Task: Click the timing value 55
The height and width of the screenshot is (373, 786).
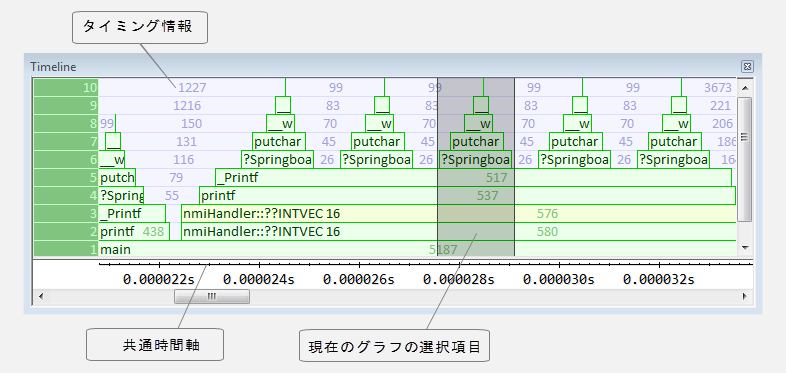Action: coord(171,196)
